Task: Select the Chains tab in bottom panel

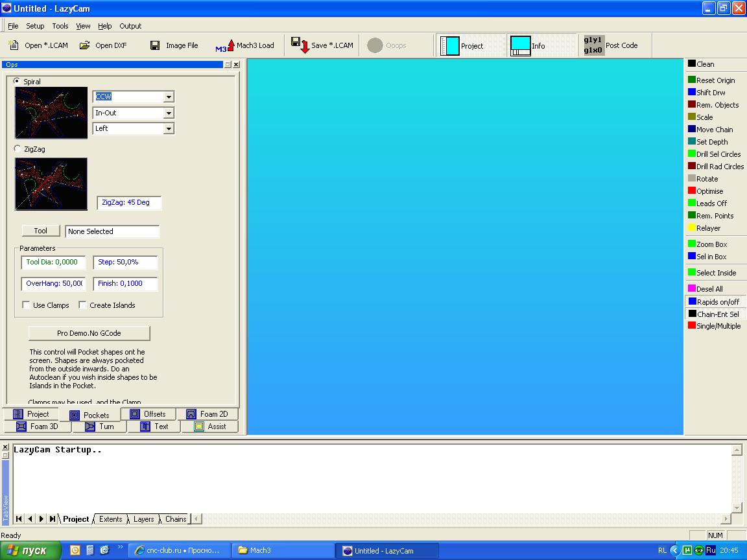Action: coord(175,519)
